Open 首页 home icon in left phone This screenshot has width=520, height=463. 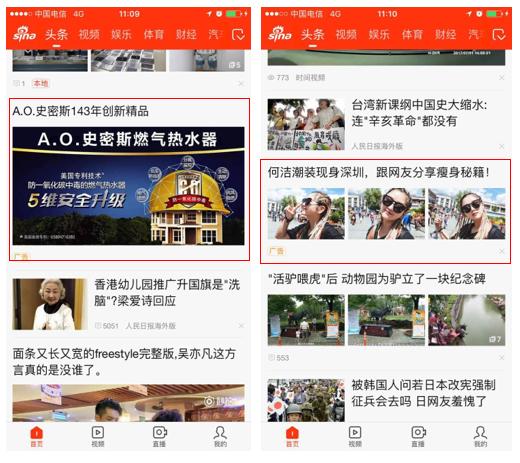click(37, 436)
